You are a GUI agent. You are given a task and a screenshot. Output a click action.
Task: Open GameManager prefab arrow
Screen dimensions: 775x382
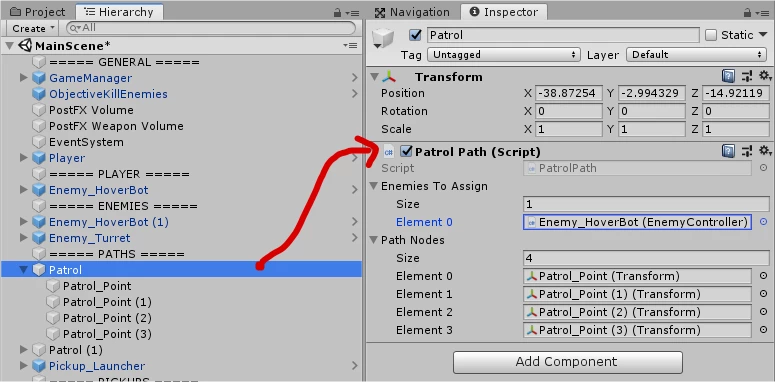[354, 78]
